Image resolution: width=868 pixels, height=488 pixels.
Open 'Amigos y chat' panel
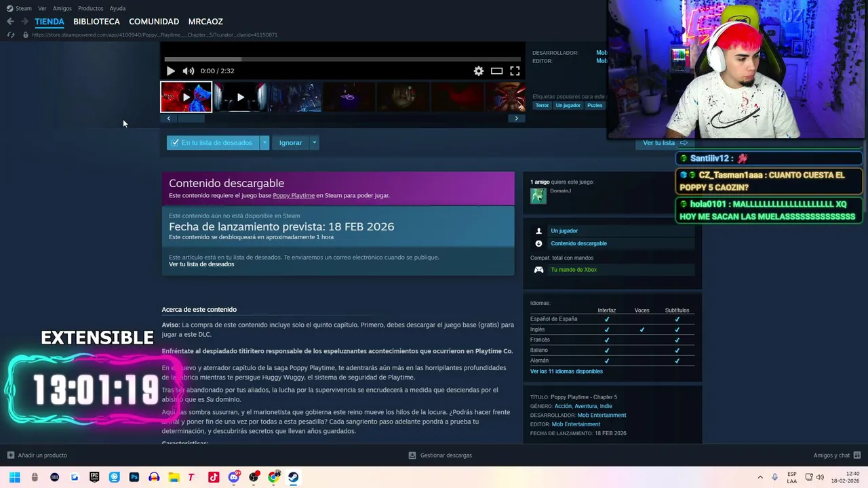[x=837, y=455]
